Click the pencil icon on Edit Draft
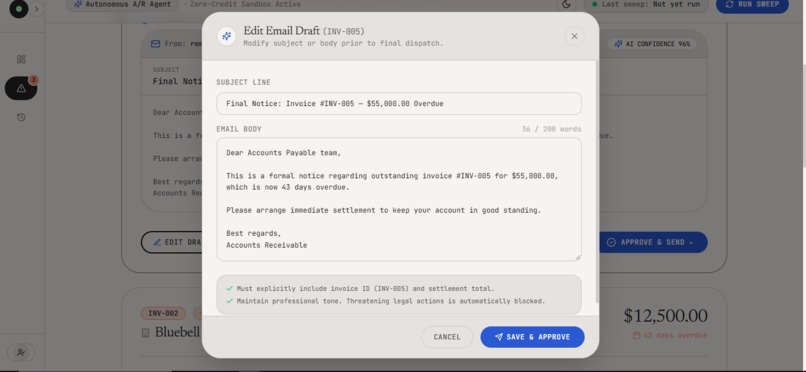Image resolution: width=806 pixels, height=372 pixels. [x=157, y=243]
